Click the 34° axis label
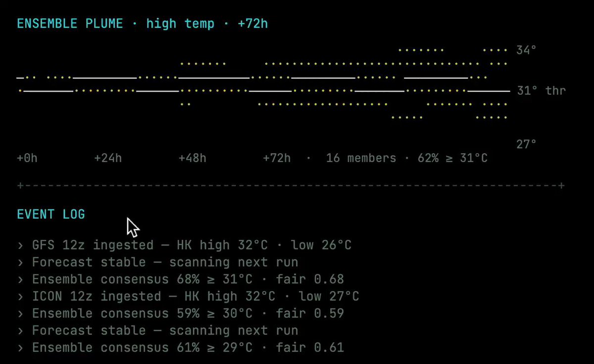This screenshot has width=594, height=364. tap(526, 50)
